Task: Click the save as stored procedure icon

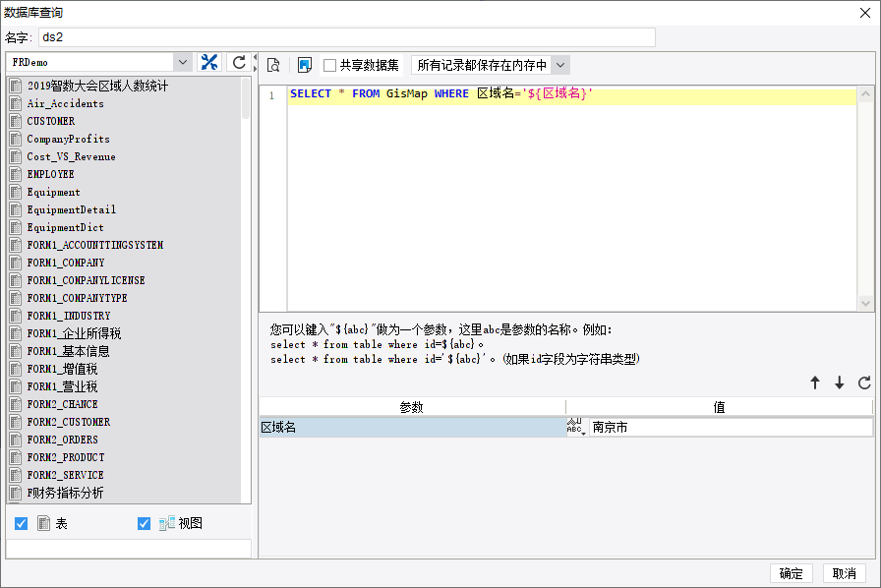Action: (x=305, y=65)
